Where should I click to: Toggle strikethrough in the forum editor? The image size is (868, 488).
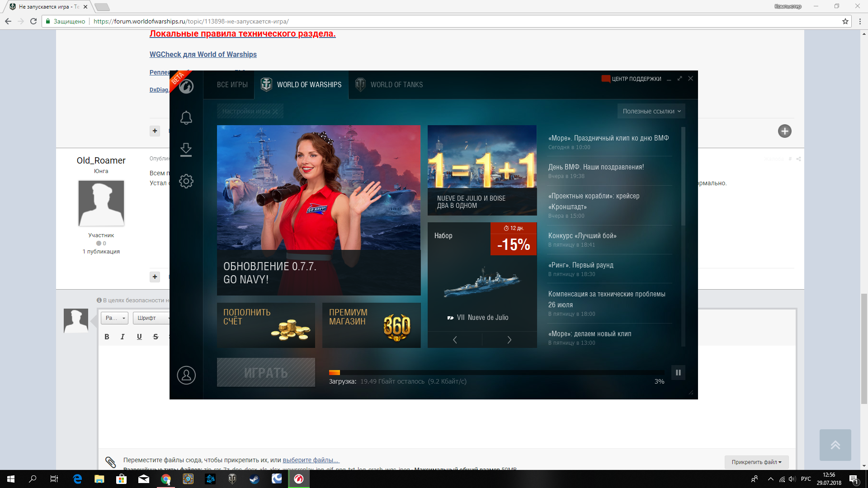156,337
